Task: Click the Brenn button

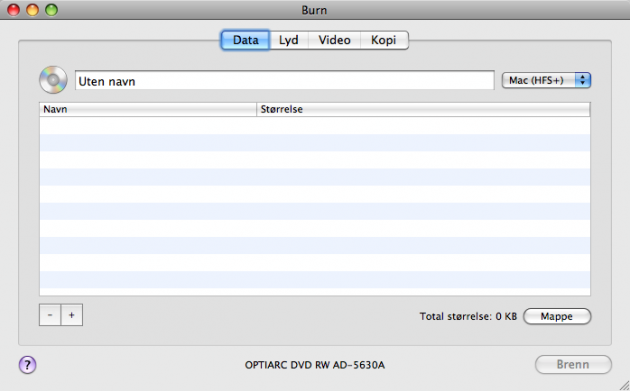Action: (x=573, y=364)
